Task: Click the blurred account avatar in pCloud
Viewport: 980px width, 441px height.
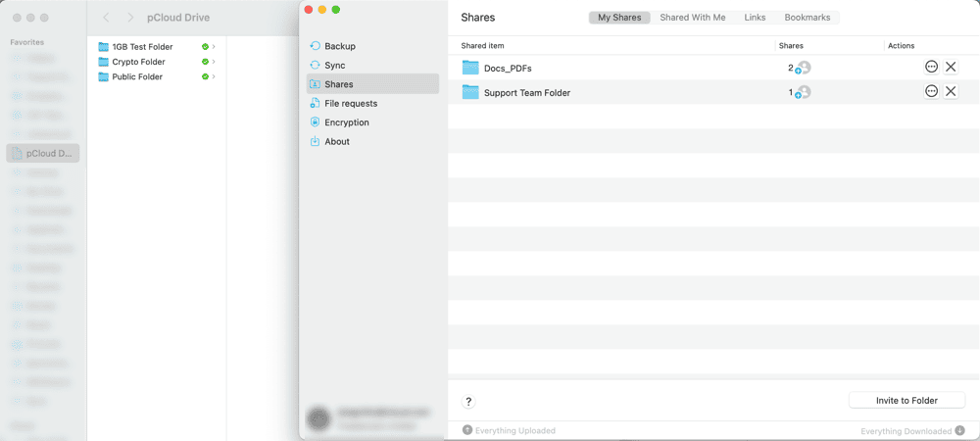Action: point(318,418)
